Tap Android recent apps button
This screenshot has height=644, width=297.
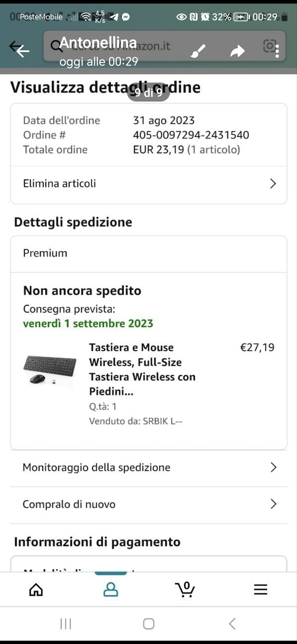coord(66,624)
